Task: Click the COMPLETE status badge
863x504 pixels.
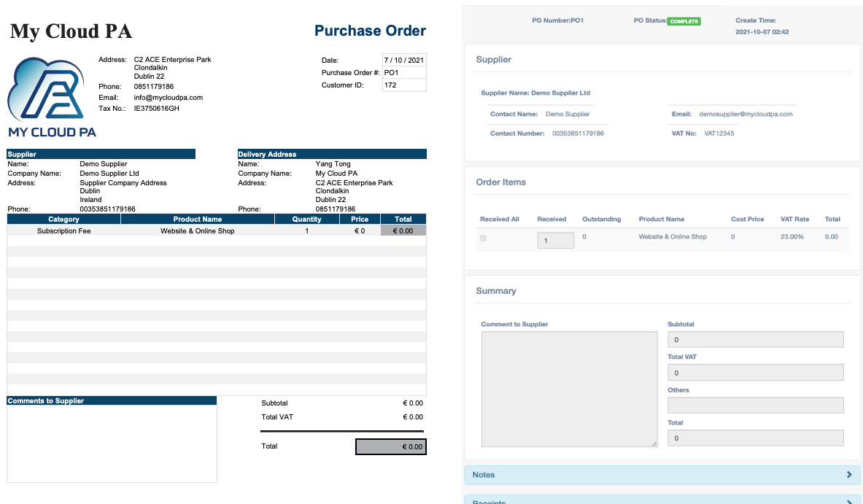Action: pos(684,21)
